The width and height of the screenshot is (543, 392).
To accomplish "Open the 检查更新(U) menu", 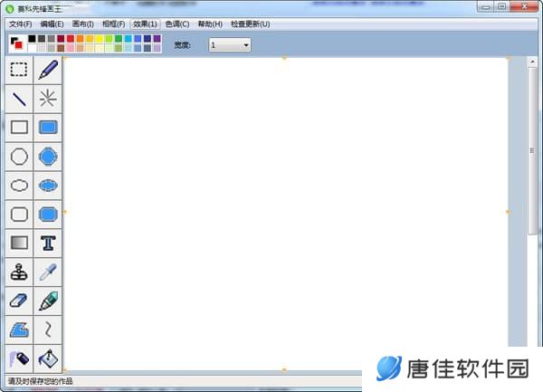I will pos(250,24).
